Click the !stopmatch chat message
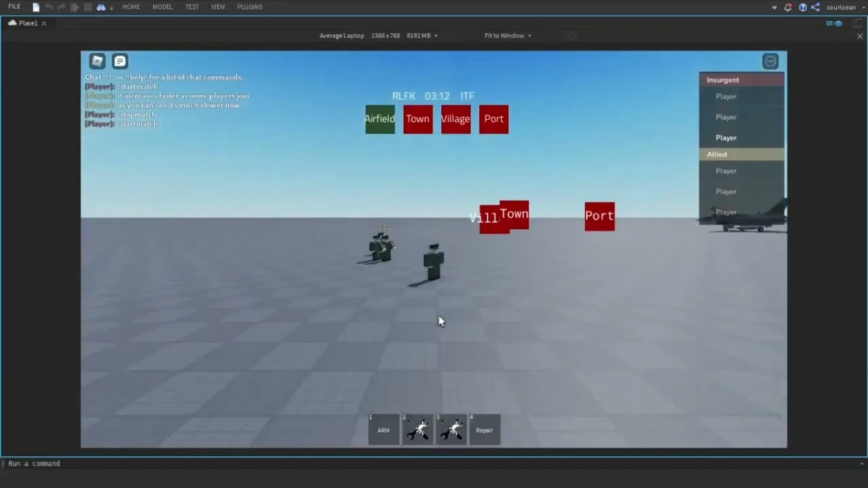 (x=120, y=115)
